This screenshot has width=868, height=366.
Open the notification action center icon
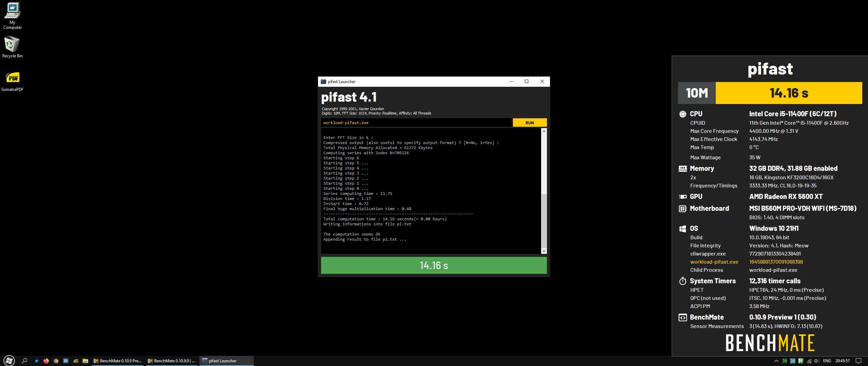[859, 361]
